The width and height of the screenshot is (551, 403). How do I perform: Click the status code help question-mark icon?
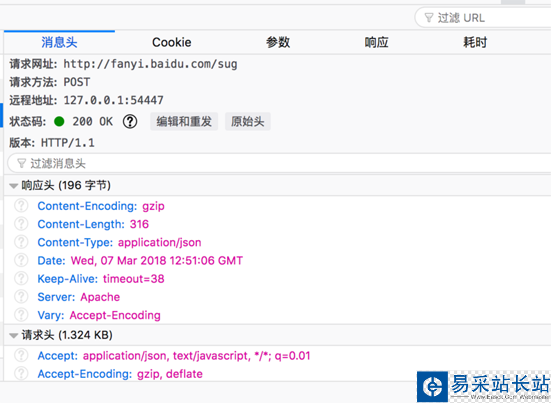pos(130,122)
